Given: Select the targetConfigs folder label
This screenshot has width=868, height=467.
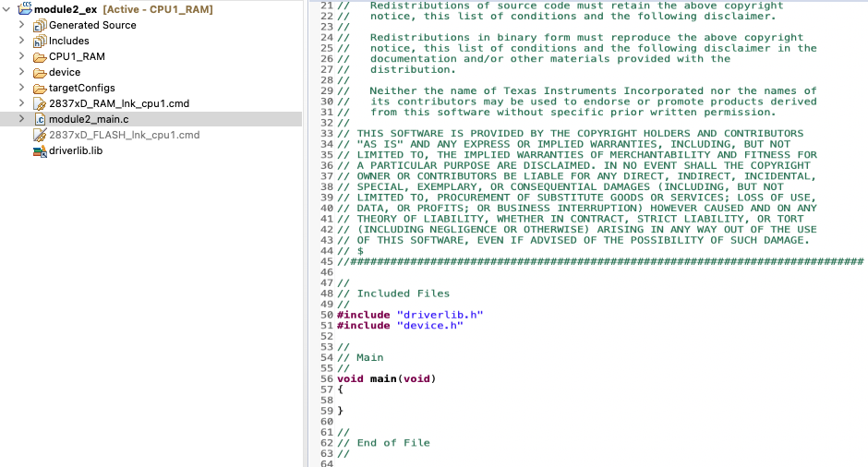Looking at the screenshot, I should (81, 88).
